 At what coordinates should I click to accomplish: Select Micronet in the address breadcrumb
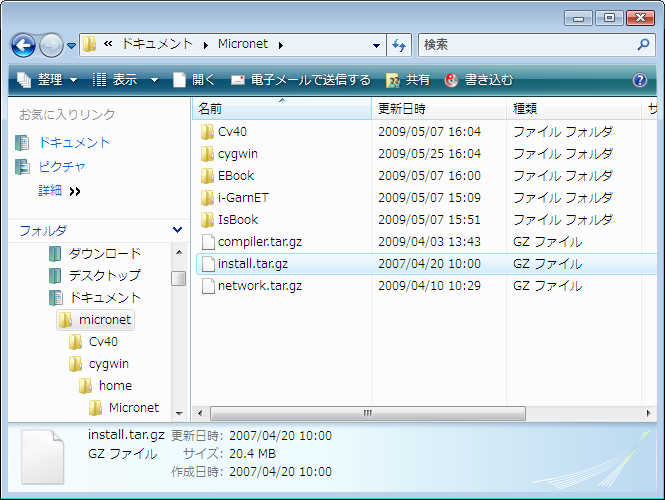click(x=243, y=44)
